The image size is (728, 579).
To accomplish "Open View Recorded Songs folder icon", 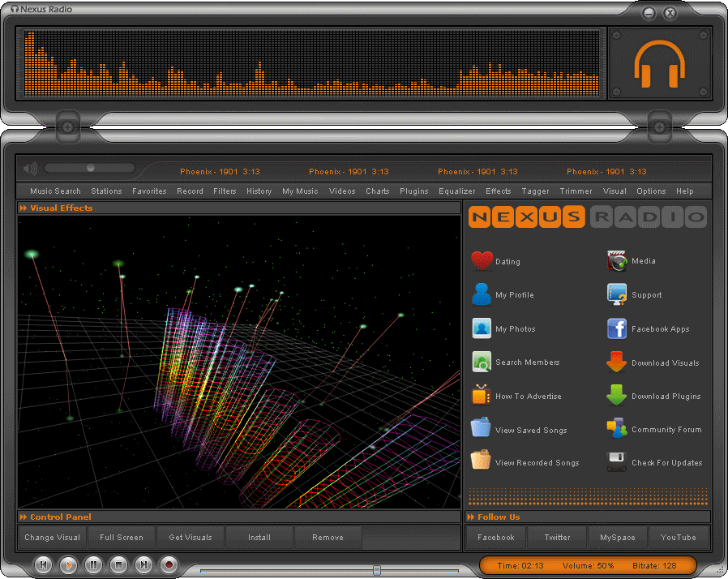I will click(481, 461).
